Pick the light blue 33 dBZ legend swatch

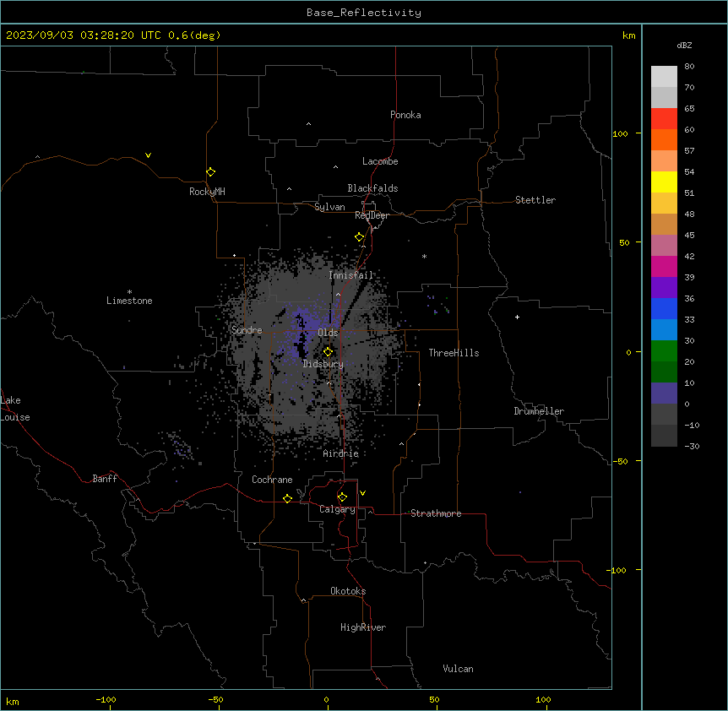click(664, 329)
